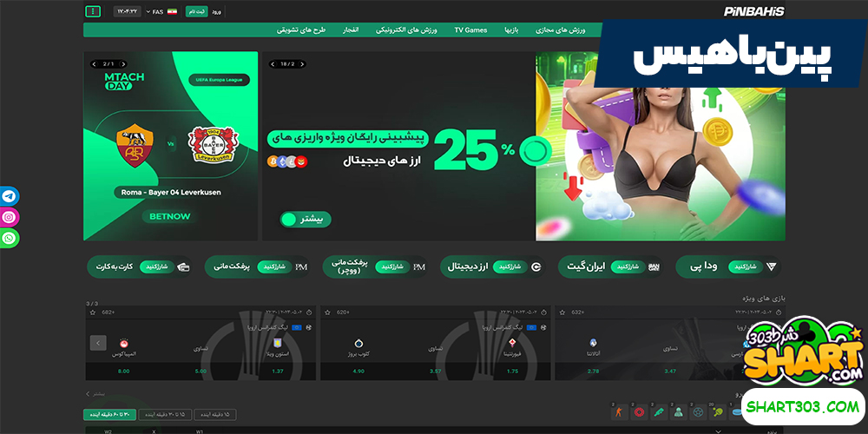Click the crypto coins icon row in banner

tap(287, 161)
